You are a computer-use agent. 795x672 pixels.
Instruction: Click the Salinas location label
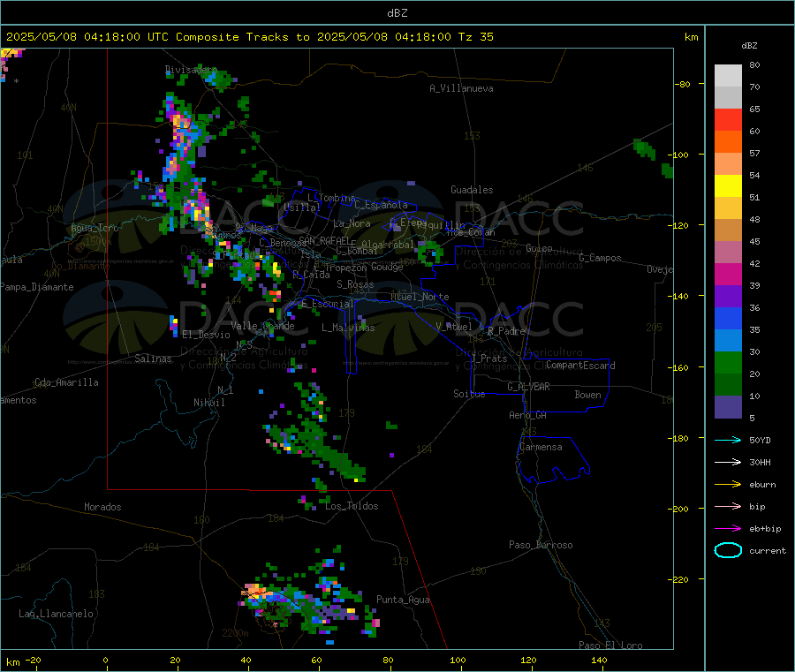[x=153, y=359]
